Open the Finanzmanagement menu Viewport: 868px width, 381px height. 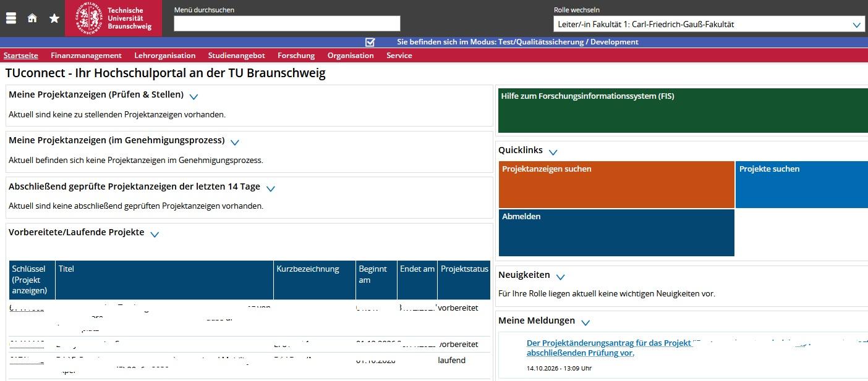click(x=86, y=56)
